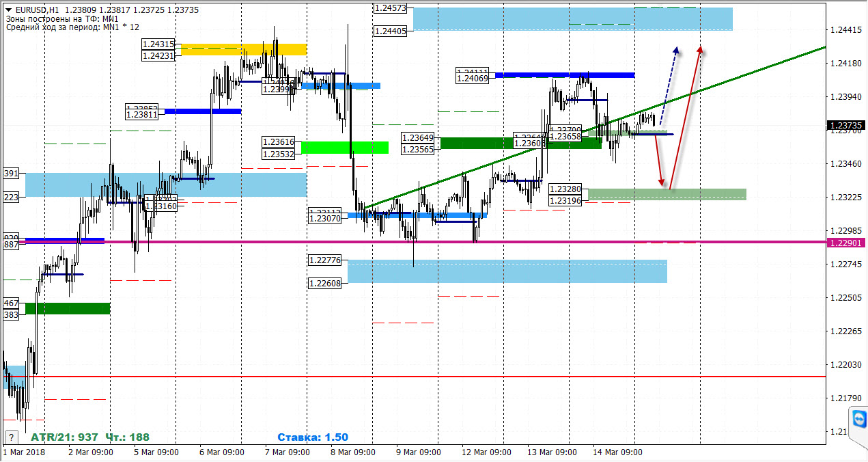The width and height of the screenshot is (868, 462).
Task: Click the 1.24069 price label
Action: click(x=473, y=79)
